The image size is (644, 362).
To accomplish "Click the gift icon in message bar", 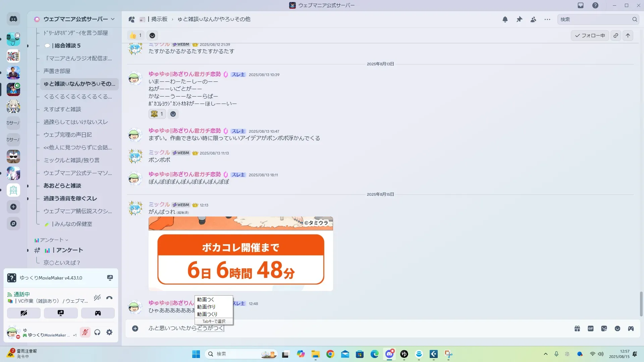I will click(x=577, y=328).
